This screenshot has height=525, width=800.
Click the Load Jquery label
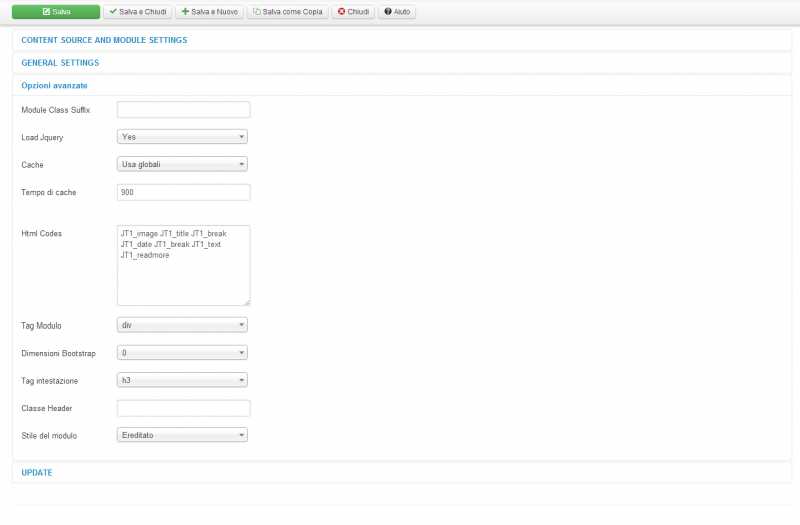(42, 137)
